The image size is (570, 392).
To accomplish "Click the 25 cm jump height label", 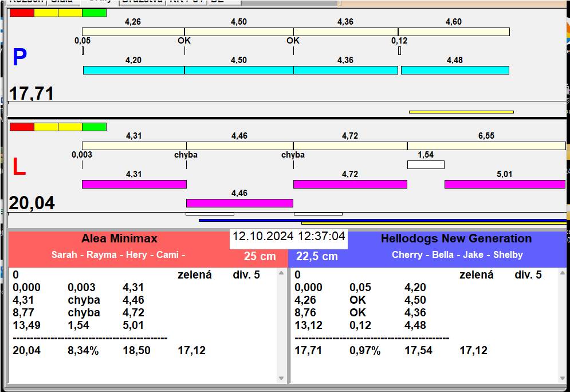I will coord(260,257).
